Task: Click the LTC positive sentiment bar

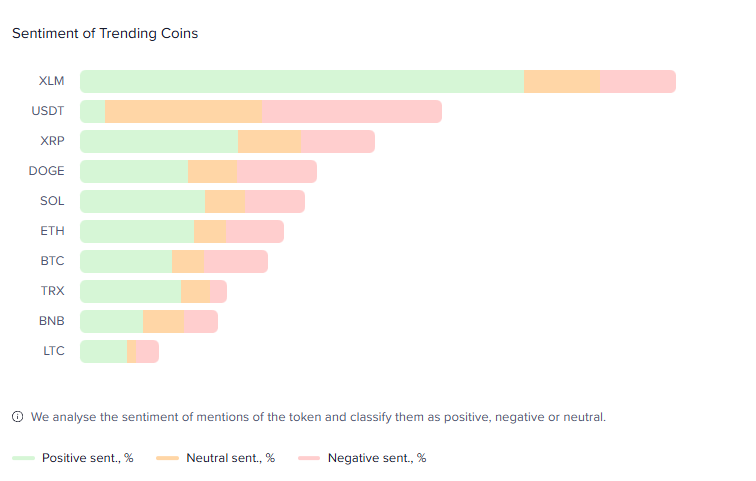Action: point(104,352)
